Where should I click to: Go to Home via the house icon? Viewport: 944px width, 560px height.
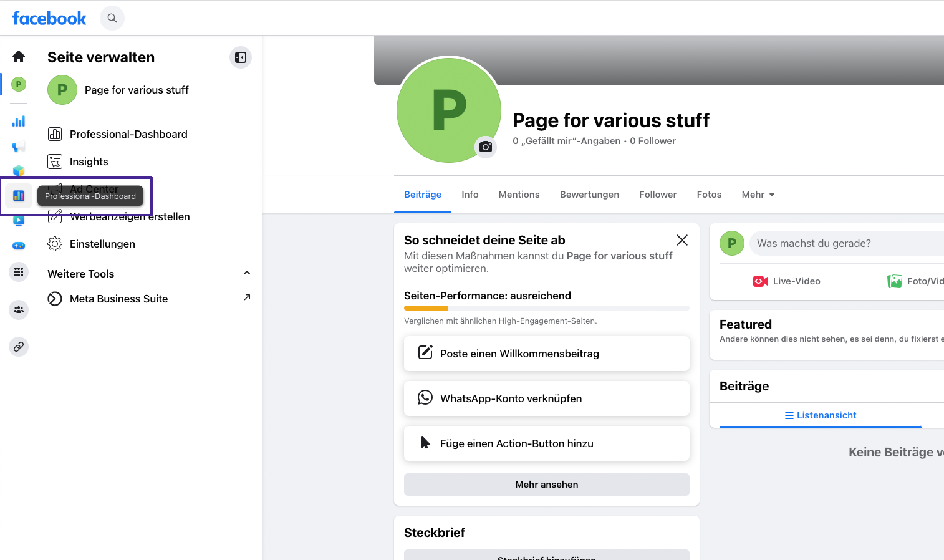pos(19,57)
